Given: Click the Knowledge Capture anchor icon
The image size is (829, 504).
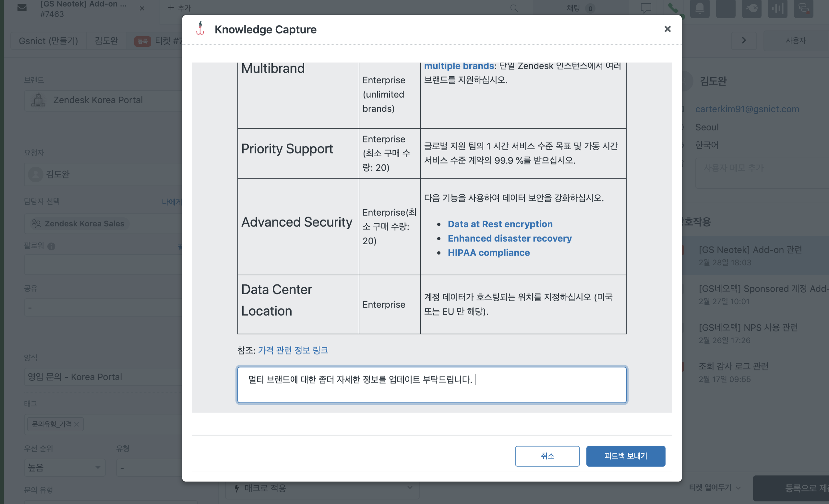Looking at the screenshot, I should click(x=200, y=28).
